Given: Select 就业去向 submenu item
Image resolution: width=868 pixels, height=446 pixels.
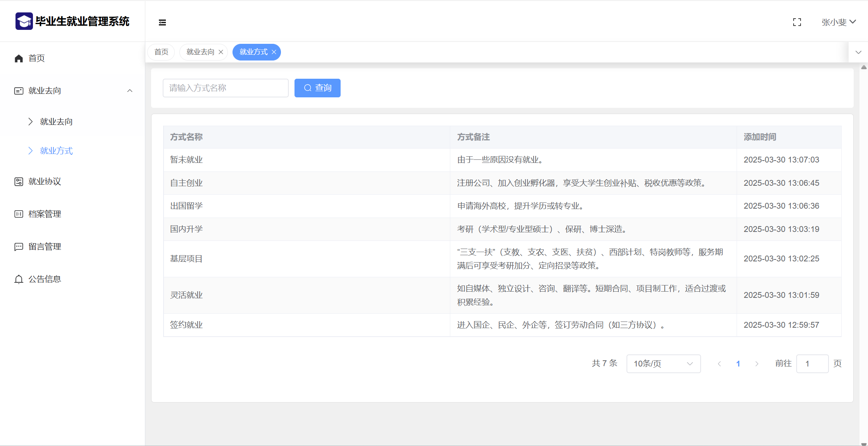Looking at the screenshot, I should 56,122.
